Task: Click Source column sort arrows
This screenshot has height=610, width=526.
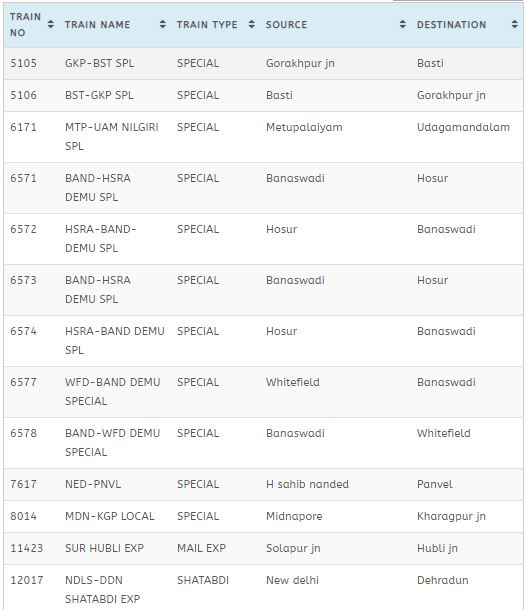Action: coord(403,25)
